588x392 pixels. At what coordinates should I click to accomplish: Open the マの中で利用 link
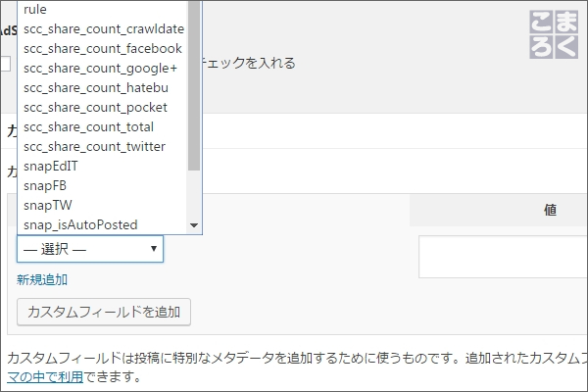tap(45, 376)
